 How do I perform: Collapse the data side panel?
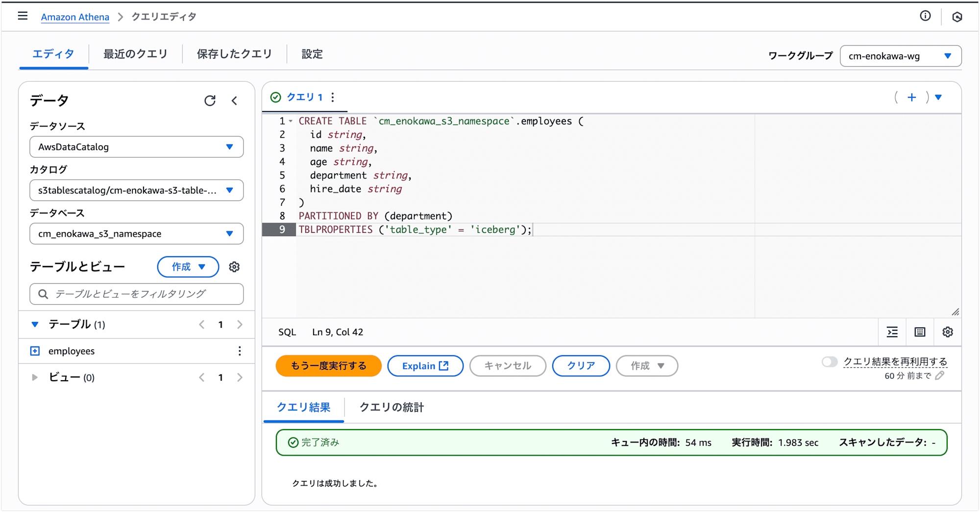point(234,100)
